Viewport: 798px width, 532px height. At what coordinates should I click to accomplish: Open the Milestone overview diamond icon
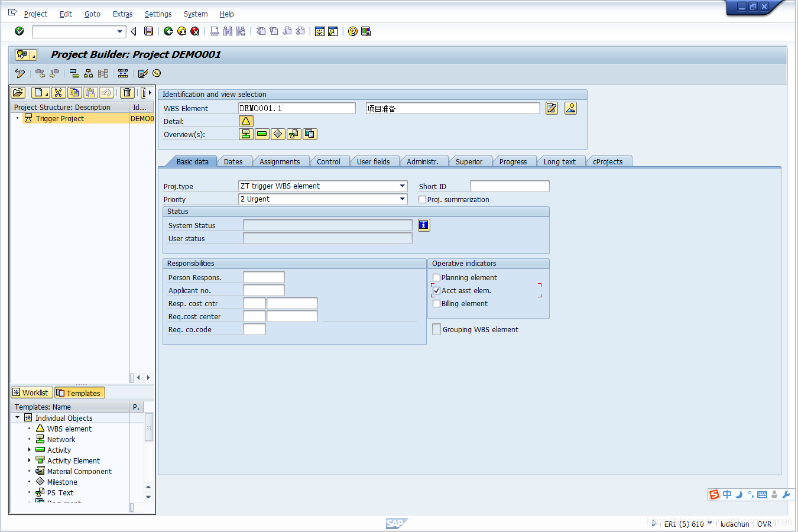278,134
